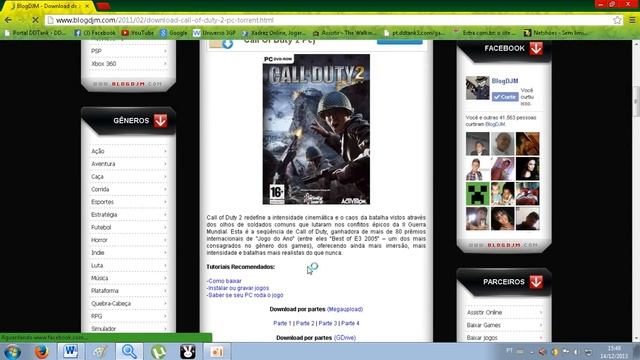
Task: Click the Call of Duty 2 cover image
Action: 316,129
